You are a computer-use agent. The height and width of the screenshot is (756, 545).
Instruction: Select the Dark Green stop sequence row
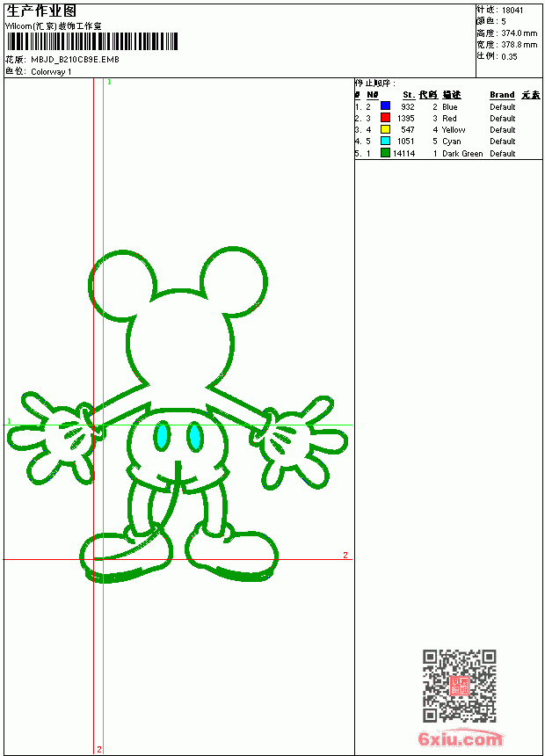[x=448, y=153]
